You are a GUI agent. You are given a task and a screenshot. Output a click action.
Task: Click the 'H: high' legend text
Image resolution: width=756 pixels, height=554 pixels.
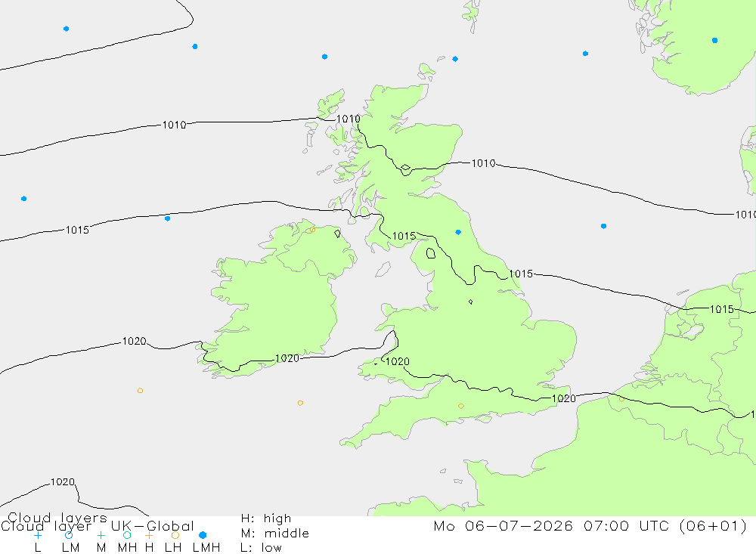click(266, 518)
